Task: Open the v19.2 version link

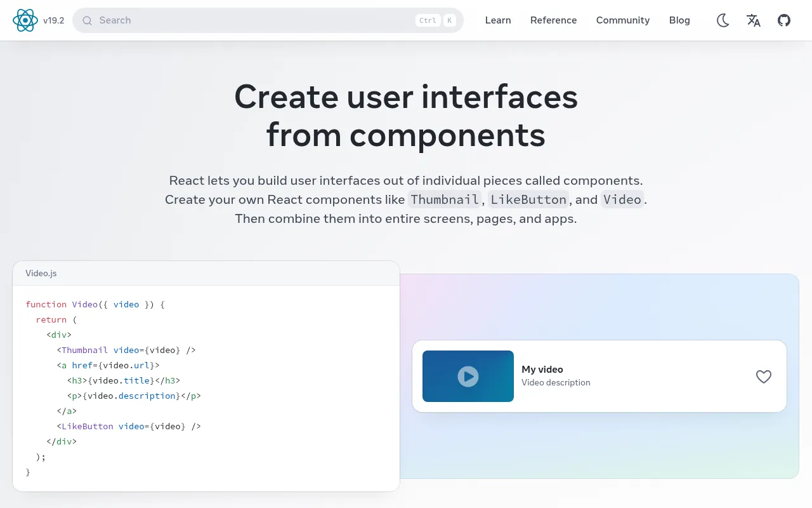Action: 54,20
